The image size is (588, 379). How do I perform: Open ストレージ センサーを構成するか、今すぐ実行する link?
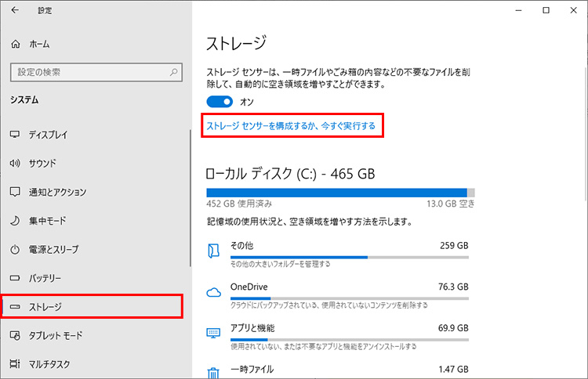click(291, 125)
